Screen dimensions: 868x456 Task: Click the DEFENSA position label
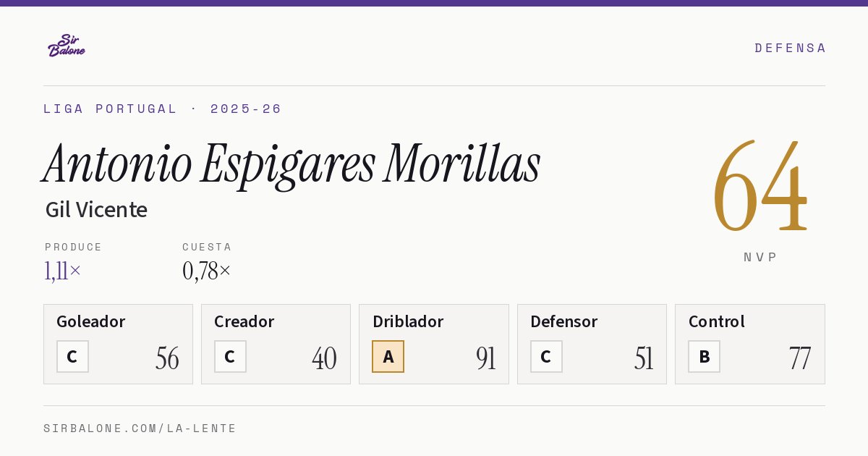[790, 48]
